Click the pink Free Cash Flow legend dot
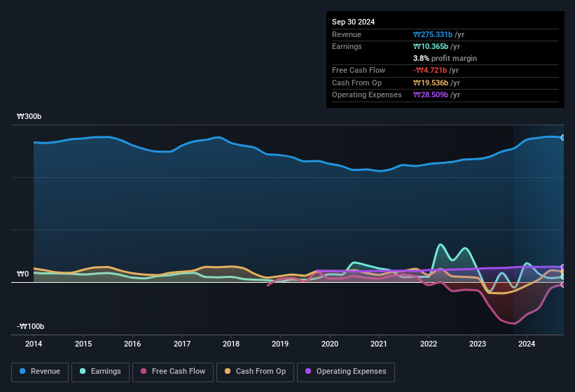 point(144,372)
